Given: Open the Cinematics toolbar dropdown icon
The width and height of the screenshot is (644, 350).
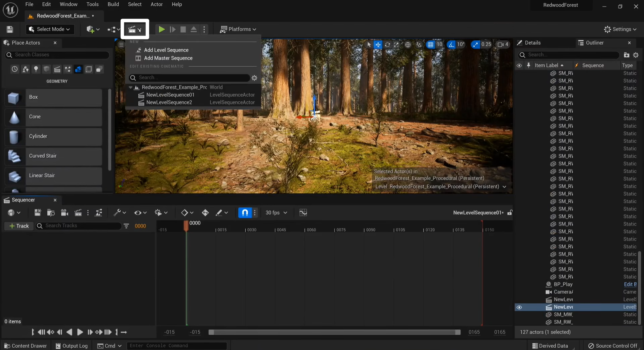Looking at the screenshot, I should click(135, 29).
